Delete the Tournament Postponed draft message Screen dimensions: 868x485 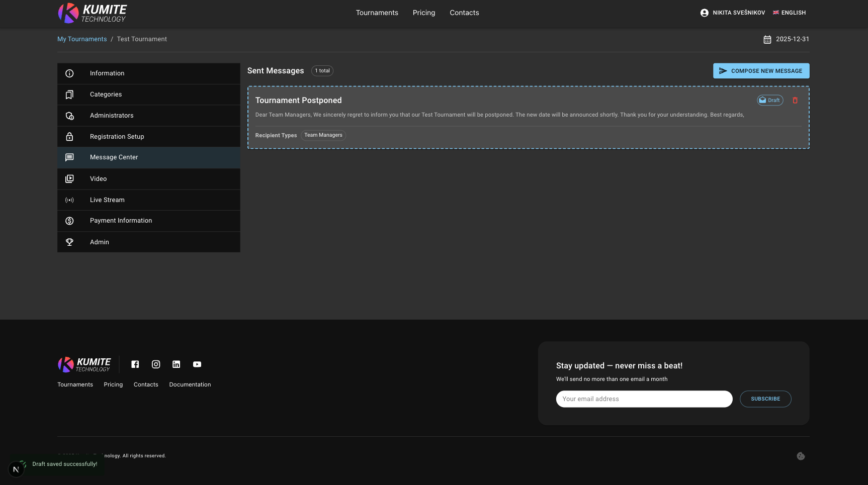coord(795,101)
